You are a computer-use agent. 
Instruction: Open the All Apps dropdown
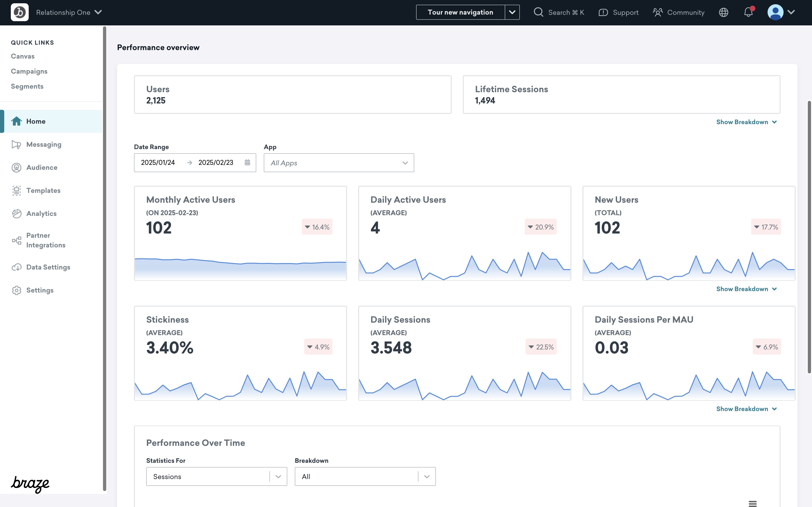pos(339,163)
